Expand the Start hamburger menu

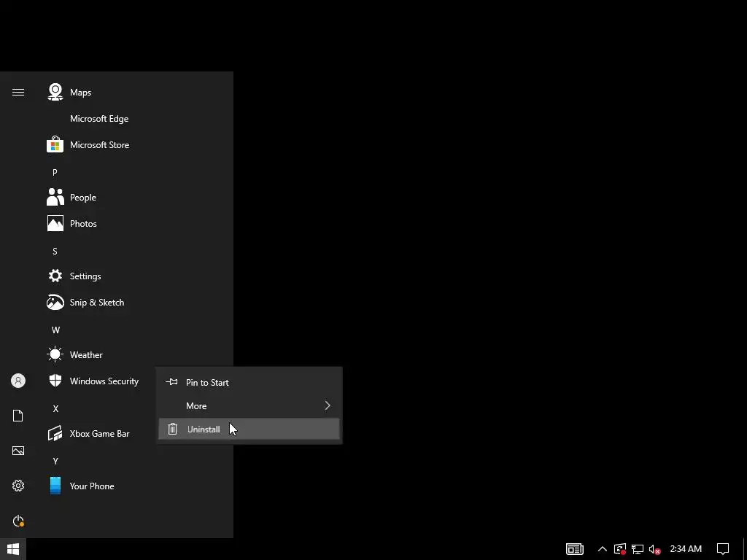18,93
